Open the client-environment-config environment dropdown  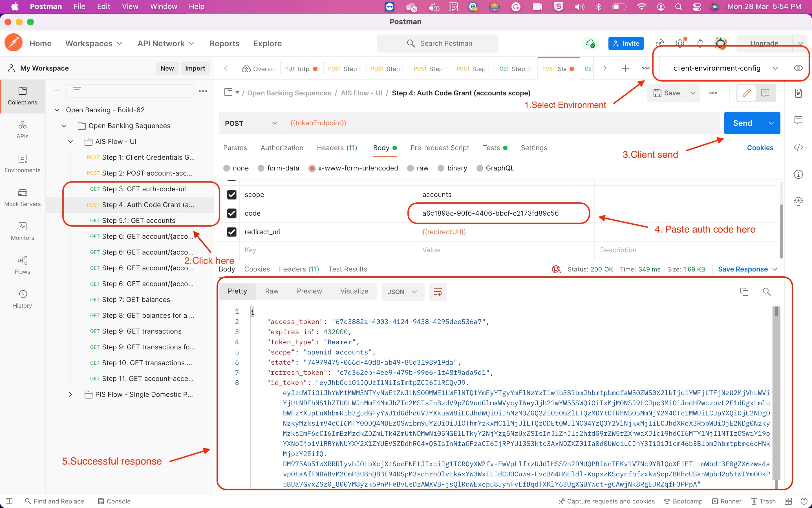(726, 68)
